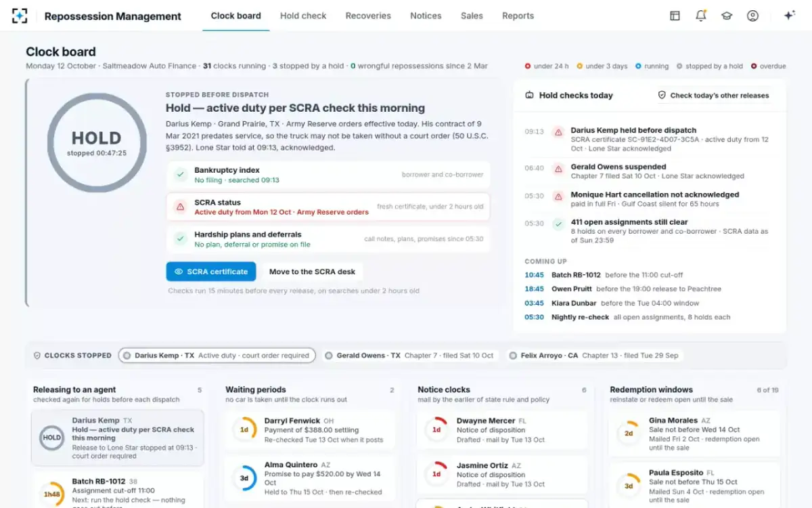
Task: Click the large HOLD dial showing stopped 00:47:25
Action: (97, 142)
